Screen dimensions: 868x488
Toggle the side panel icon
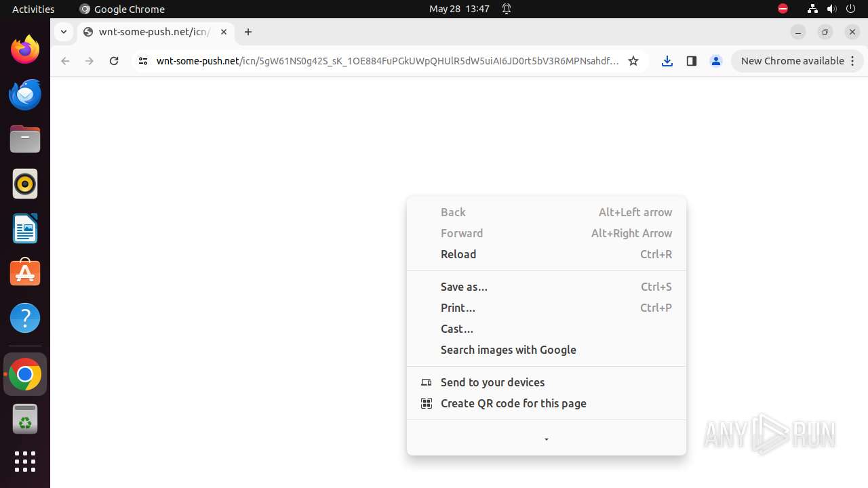(x=692, y=61)
